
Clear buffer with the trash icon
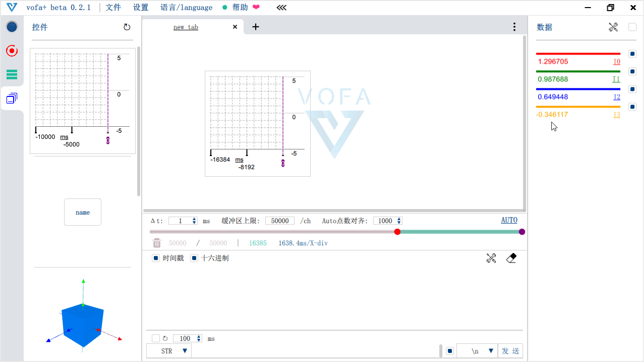(157, 243)
